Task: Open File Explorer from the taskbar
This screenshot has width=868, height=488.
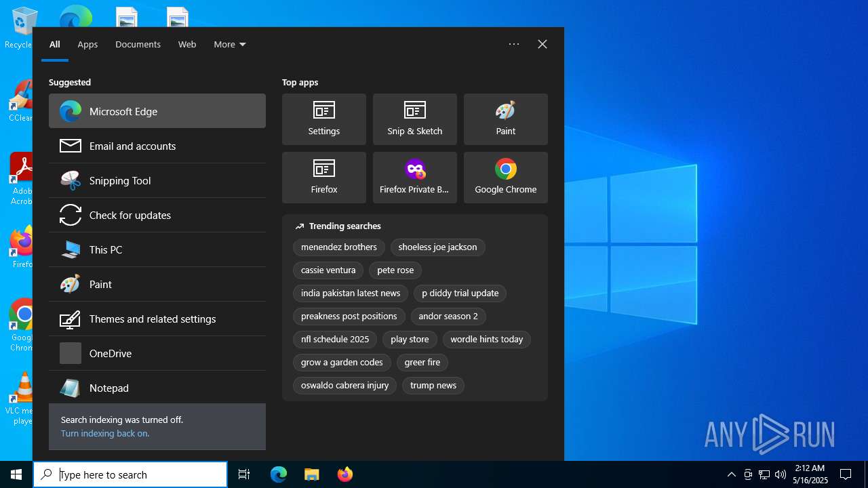Action: (311, 474)
